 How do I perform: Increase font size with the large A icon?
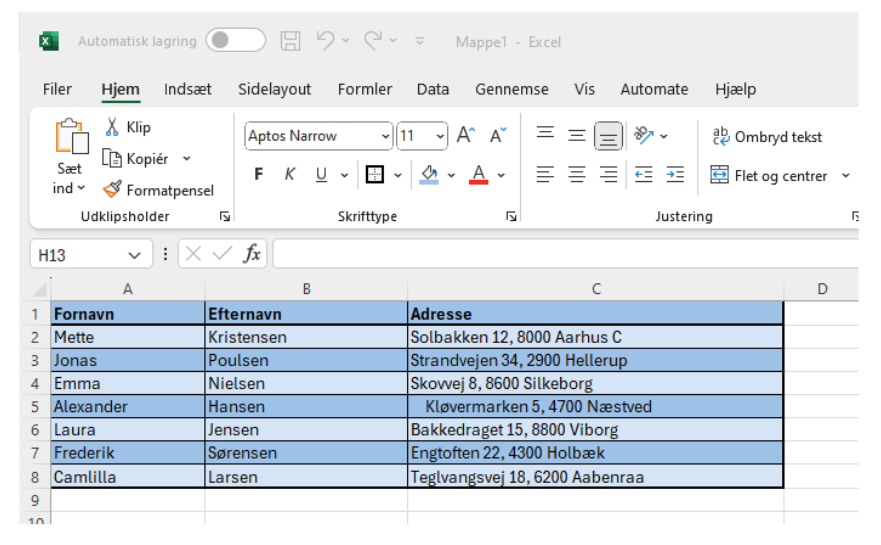[x=466, y=135]
